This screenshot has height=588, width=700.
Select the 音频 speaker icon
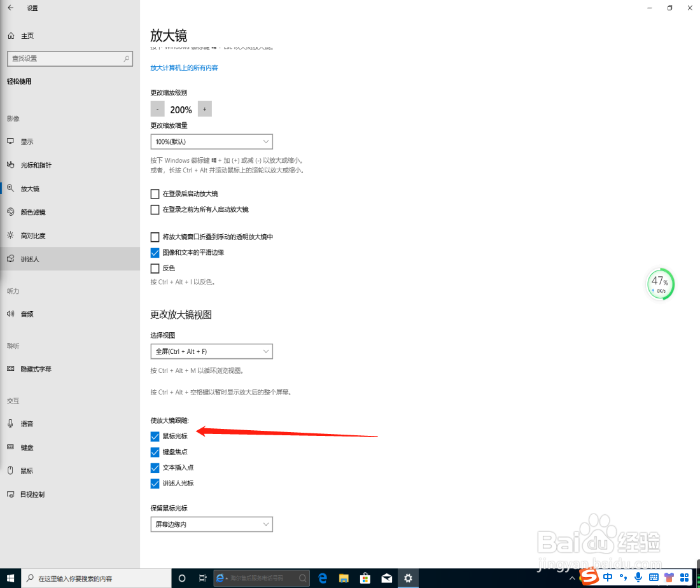[11, 314]
